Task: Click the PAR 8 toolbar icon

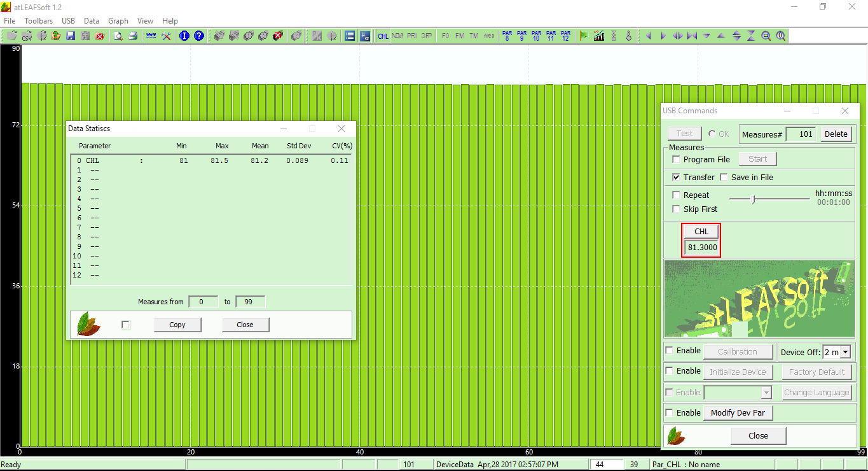Action: click(507, 36)
